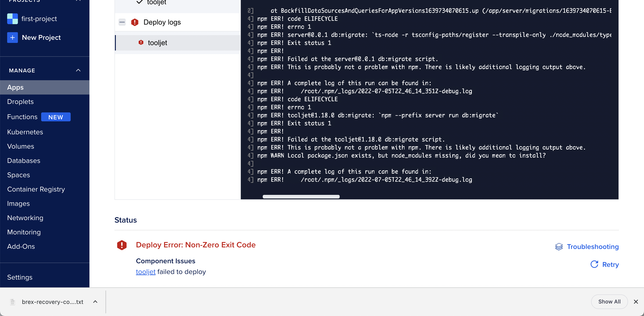
Task: Click the Show All downloads button
Action: pos(609,301)
